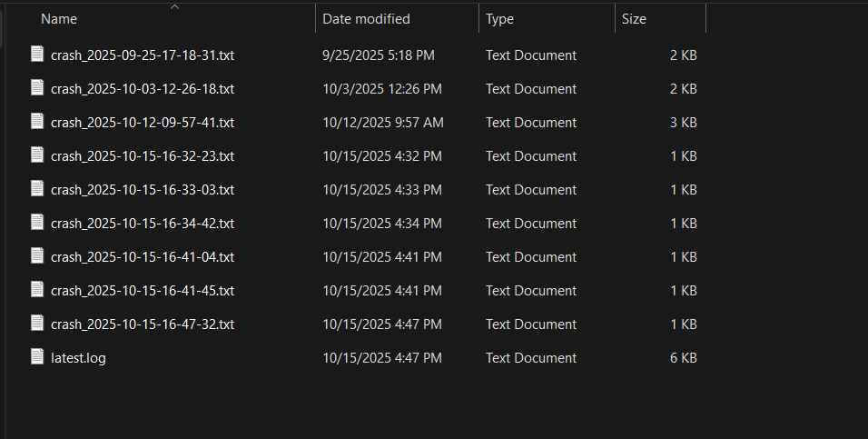The height and width of the screenshot is (439, 868).
Task: Click the 9/25/2025 5:18 PM date entry
Action: pyautogui.click(x=379, y=55)
